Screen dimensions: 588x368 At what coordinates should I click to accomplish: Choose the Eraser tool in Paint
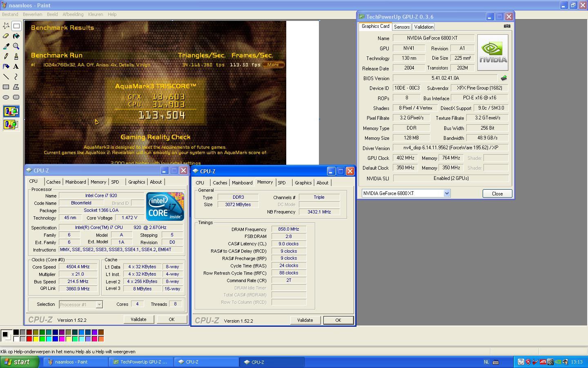(x=6, y=36)
